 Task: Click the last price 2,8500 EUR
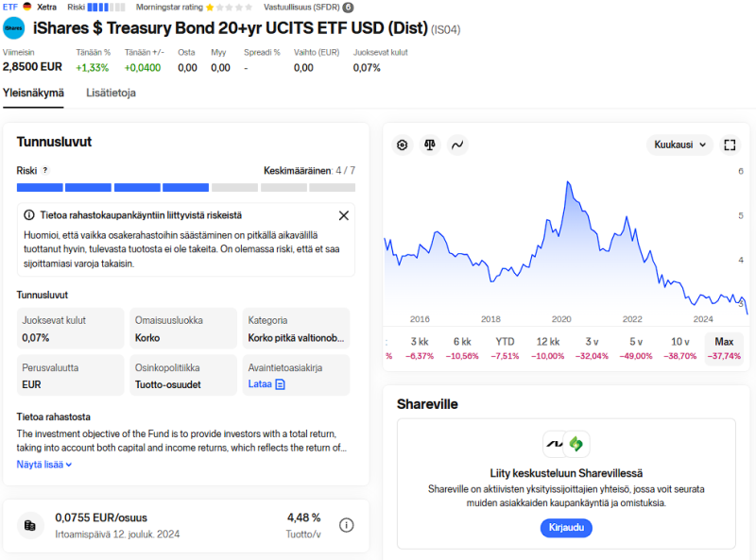coord(32,67)
